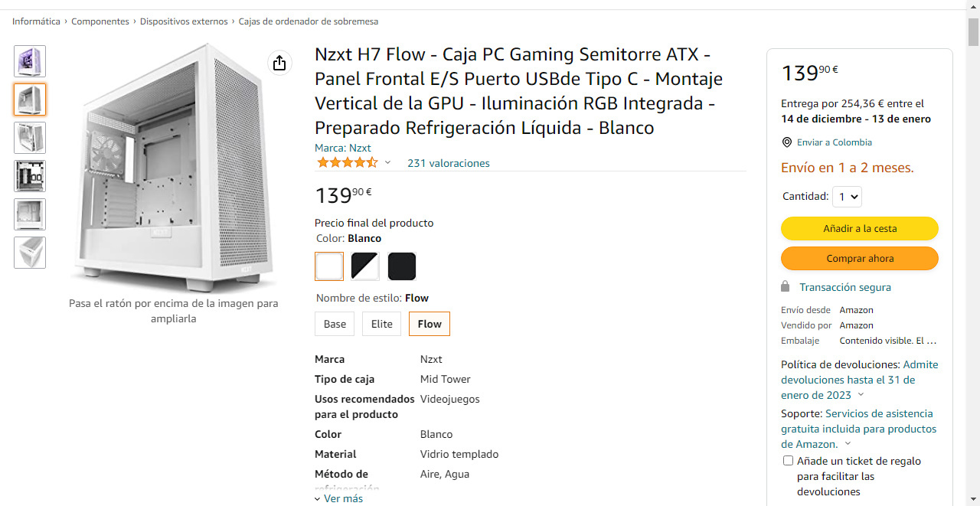
Task: Enable the gift receipt checkbox
Action: pyautogui.click(x=788, y=461)
